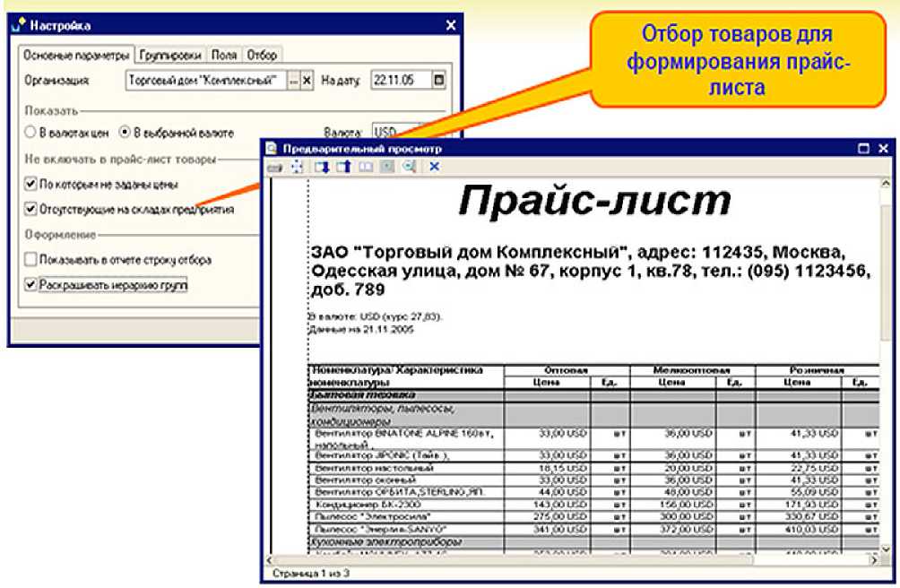900x588 pixels.
Task: Maximize the Предварительный просмотр window
Action: click(863, 149)
